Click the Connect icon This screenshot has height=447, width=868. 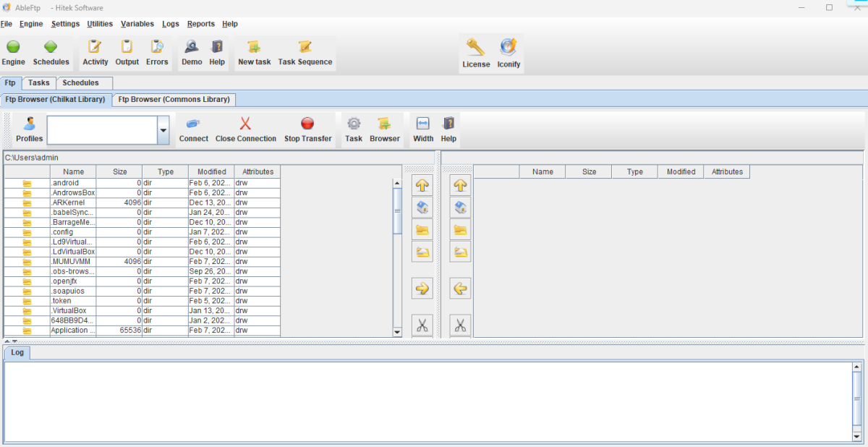tap(193, 124)
